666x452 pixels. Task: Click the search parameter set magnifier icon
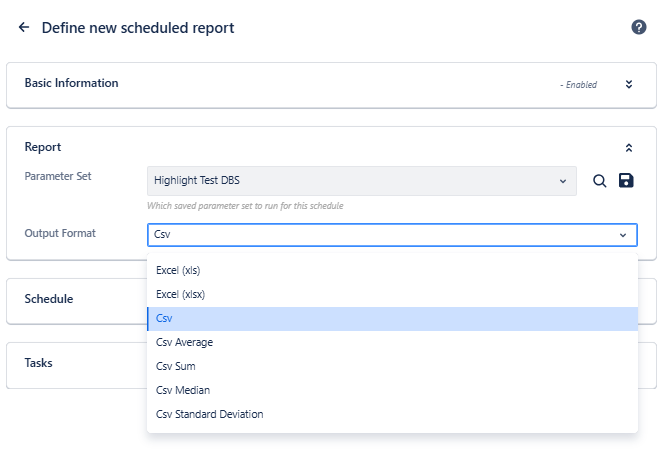point(600,181)
